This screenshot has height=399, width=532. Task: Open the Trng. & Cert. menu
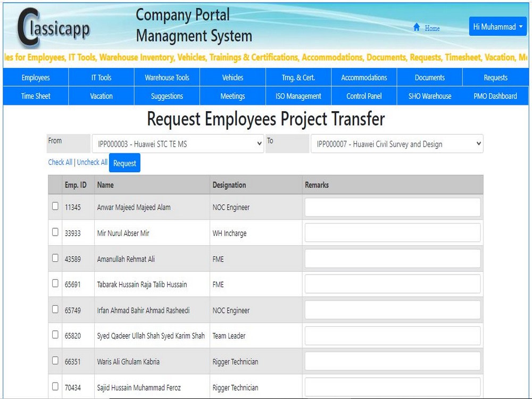click(x=298, y=77)
